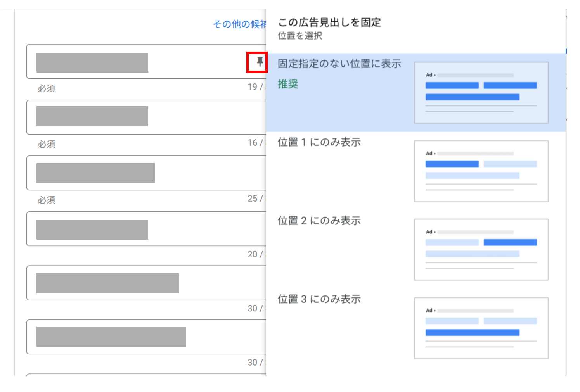Click the この広告見出しを固定 panel title
This screenshot has height=392, width=580.
329,22
